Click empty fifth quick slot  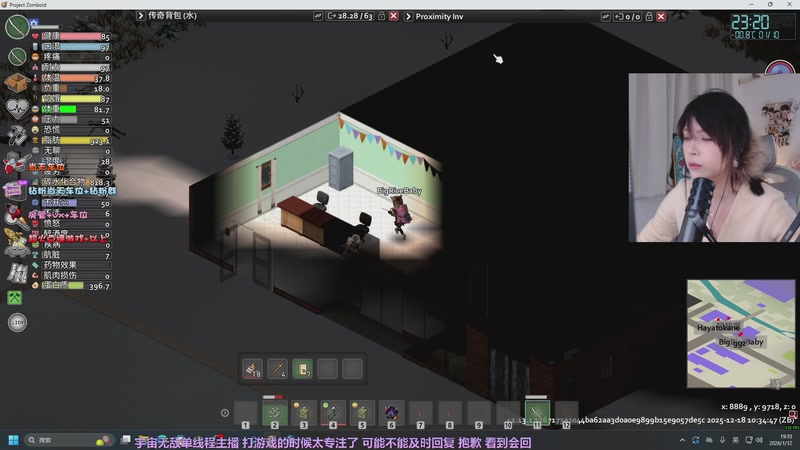pos(353,369)
